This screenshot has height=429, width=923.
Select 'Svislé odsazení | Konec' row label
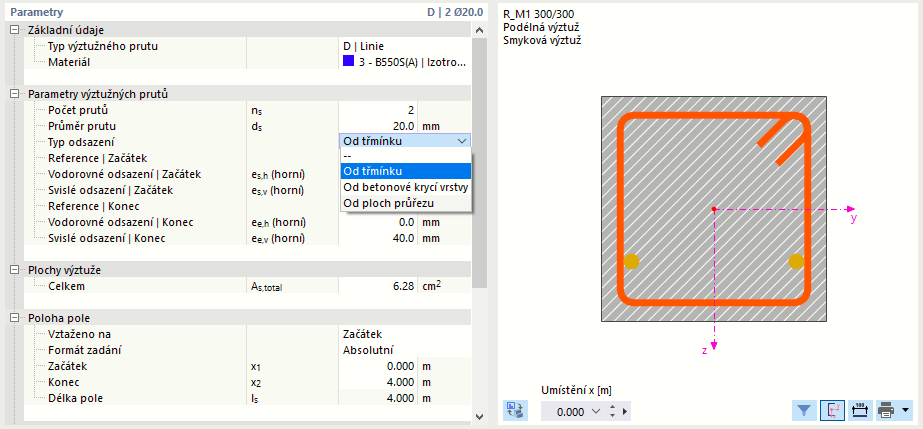pyautogui.click(x=107, y=238)
